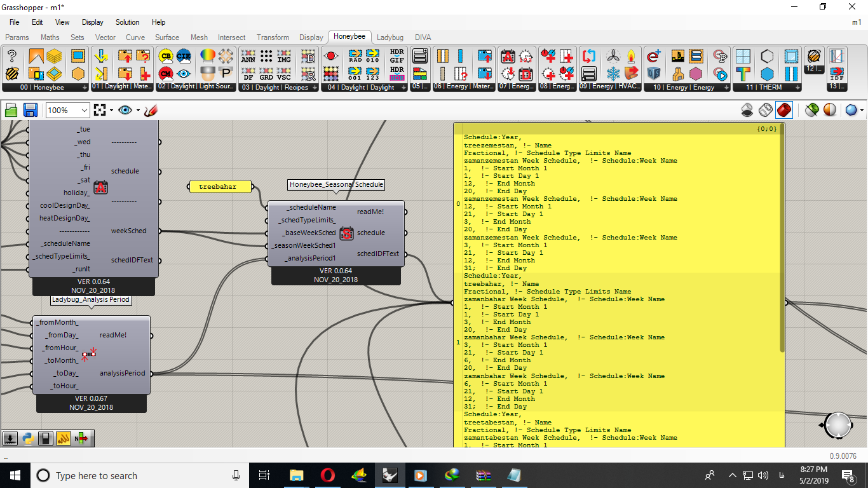Toggle only draw preview for selected objects
This screenshot has height=488, width=868.
(x=811, y=110)
